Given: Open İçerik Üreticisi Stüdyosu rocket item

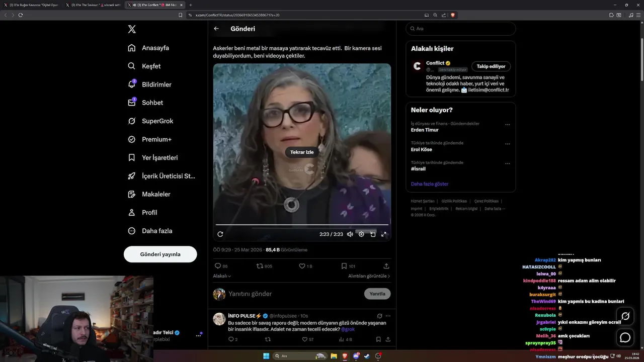Looking at the screenshot, I should (x=161, y=176).
